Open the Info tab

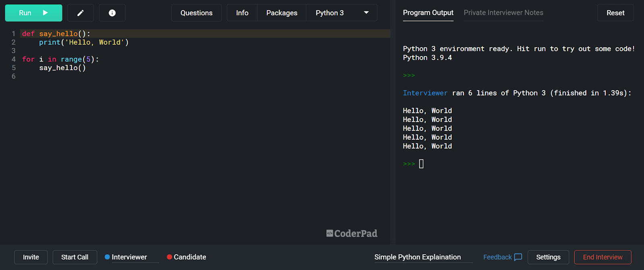point(242,13)
